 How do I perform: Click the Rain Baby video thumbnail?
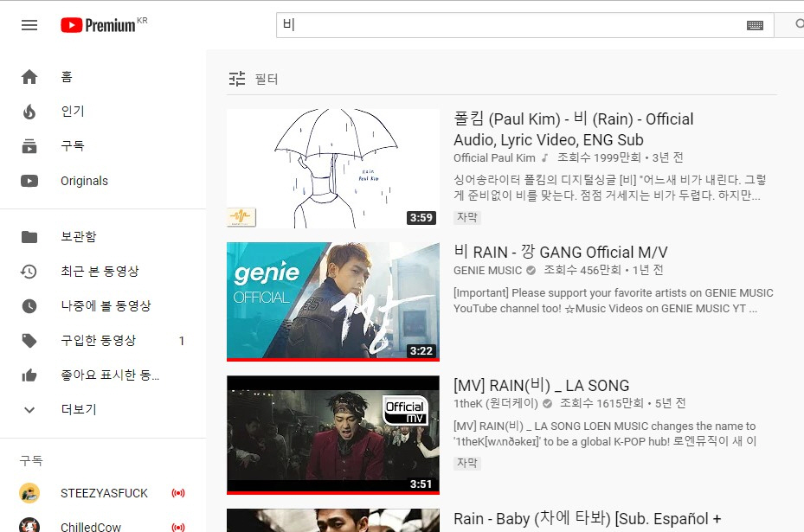click(333, 520)
